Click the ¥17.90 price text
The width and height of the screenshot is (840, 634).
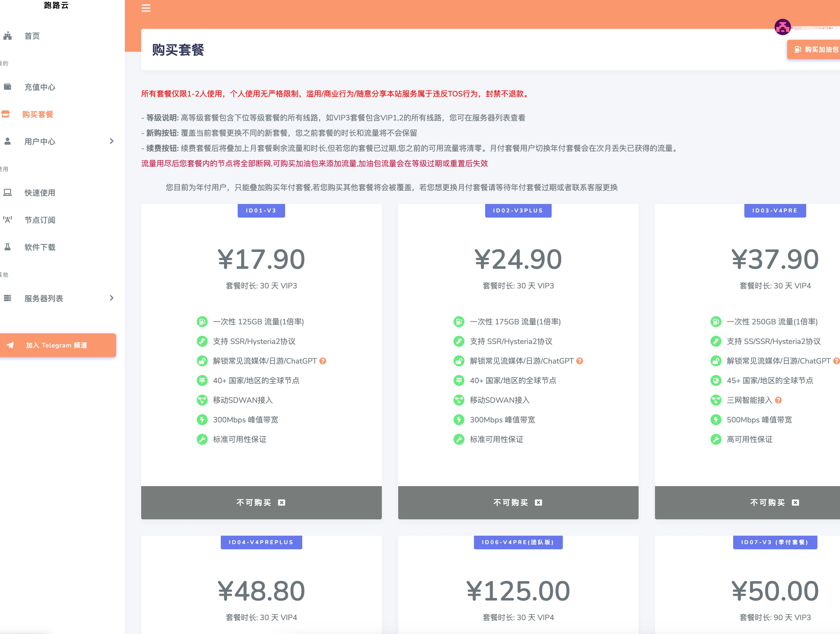pos(261,260)
